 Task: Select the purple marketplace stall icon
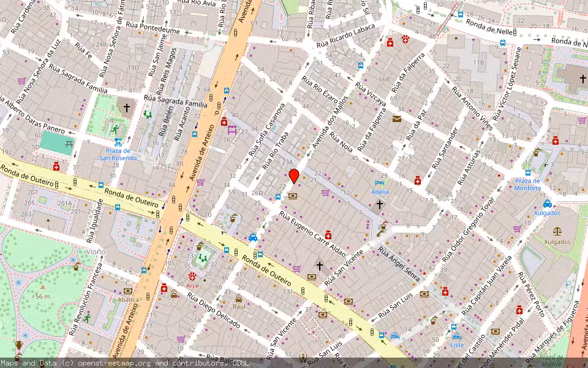click(x=232, y=130)
